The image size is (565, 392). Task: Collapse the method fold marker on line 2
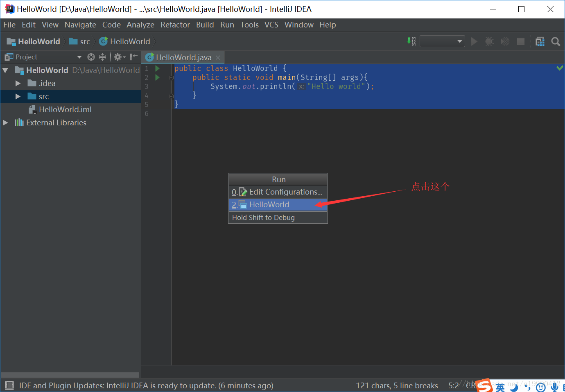pyautogui.click(x=172, y=77)
